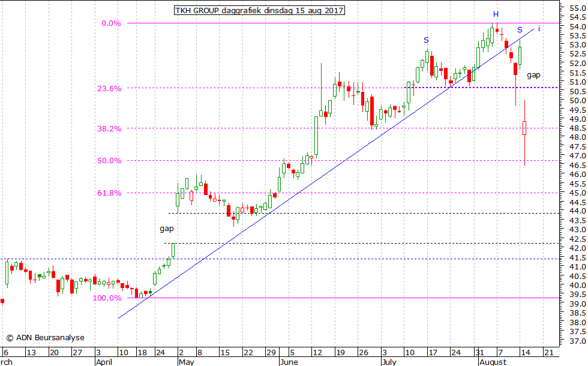Click the 'gap' label near August 14
Viewport: 588px width, 366px height.
[x=533, y=75]
